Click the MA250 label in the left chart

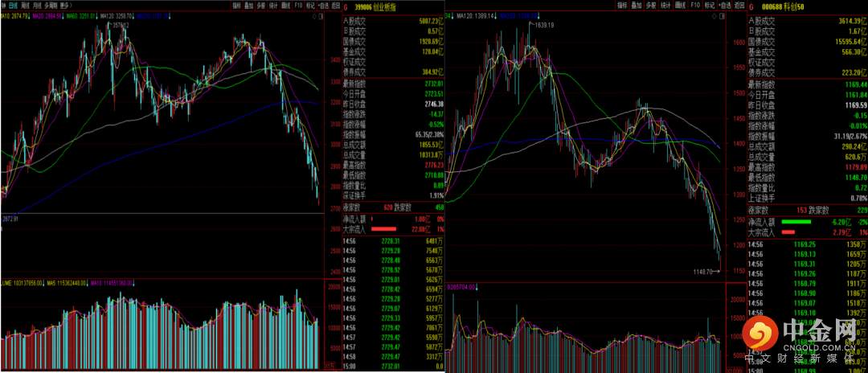pyautogui.click(x=152, y=16)
